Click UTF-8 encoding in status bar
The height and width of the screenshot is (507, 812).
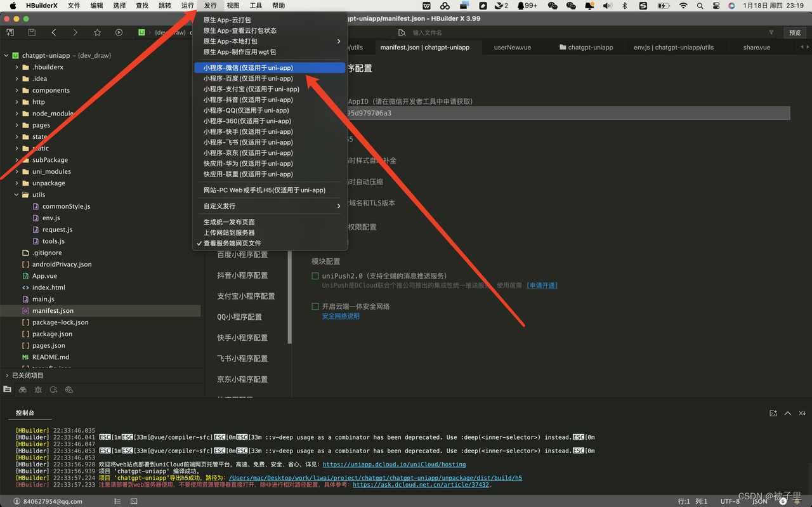tap(730, 501)
